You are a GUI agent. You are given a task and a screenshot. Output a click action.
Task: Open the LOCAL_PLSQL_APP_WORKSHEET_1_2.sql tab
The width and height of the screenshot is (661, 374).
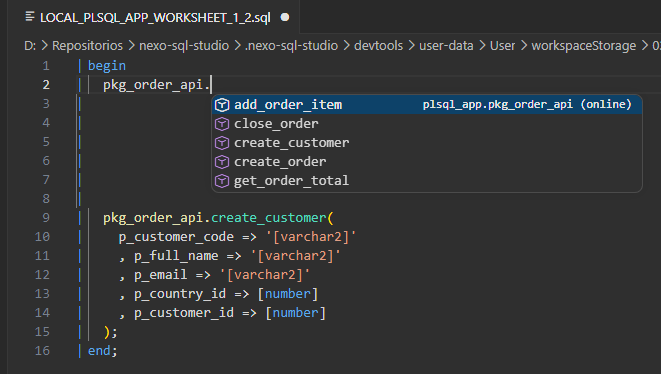tap(155, 18)
